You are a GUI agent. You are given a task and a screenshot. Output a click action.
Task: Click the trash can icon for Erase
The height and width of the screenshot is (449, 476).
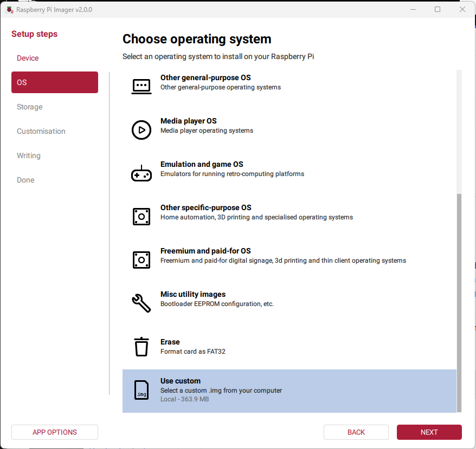(141, 347)
